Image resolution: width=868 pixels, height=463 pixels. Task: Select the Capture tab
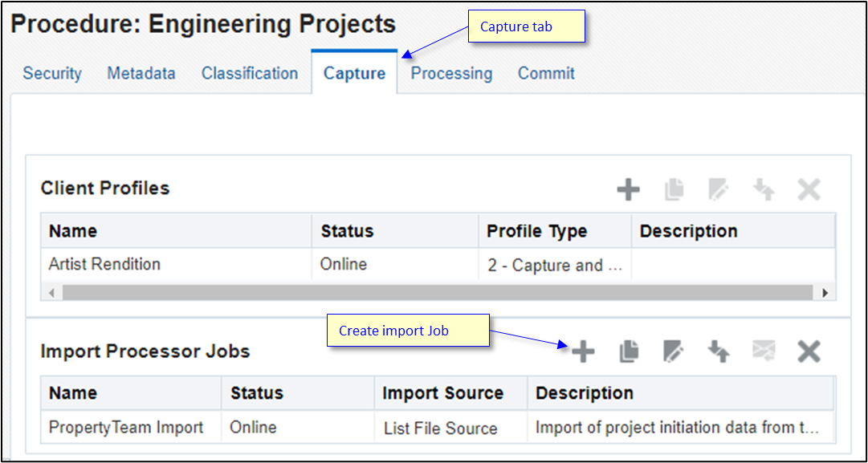click(354, 73)
